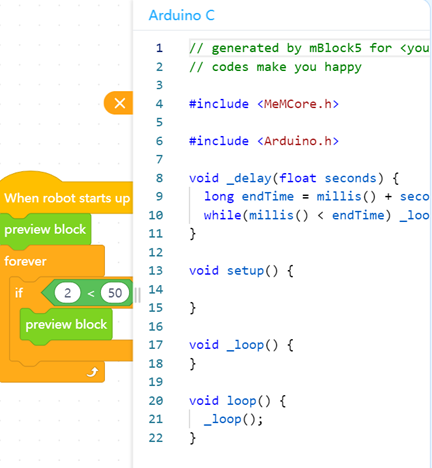432x468 pixels.
Task: Click the loop arrow icon on the forever block
Action: pyautogui.click(x=92, y=372)
